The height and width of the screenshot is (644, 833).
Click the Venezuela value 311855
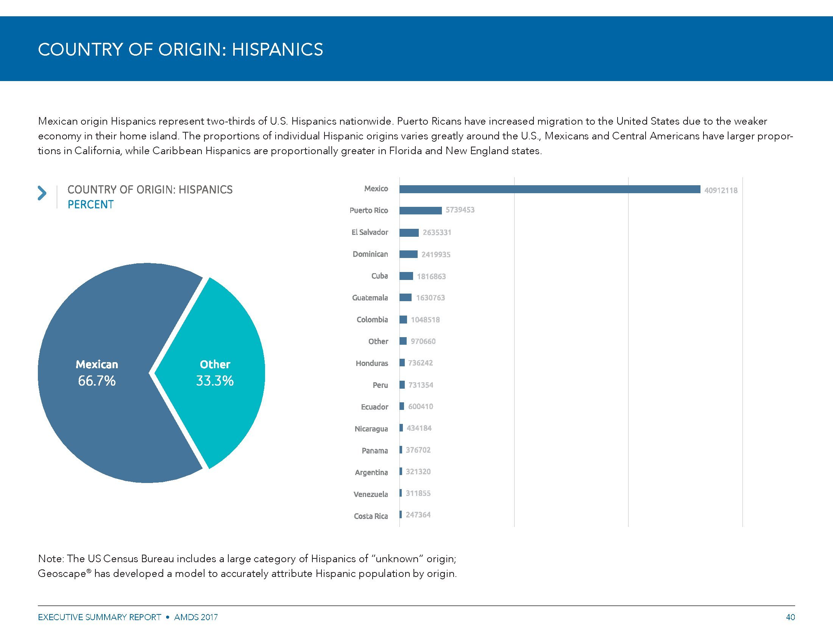pyautogui.click(x=418, y=493)
